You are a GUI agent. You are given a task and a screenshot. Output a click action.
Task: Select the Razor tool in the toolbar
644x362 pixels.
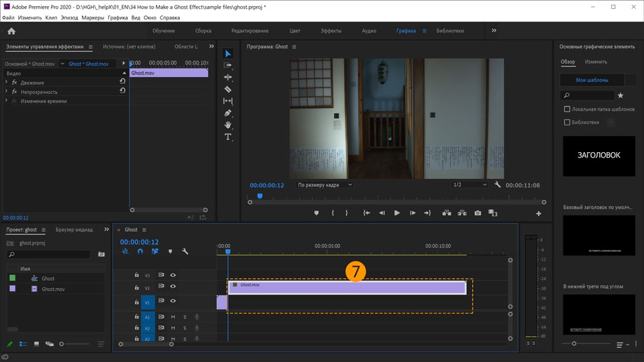pyautogui.click(x=227, y=89)
